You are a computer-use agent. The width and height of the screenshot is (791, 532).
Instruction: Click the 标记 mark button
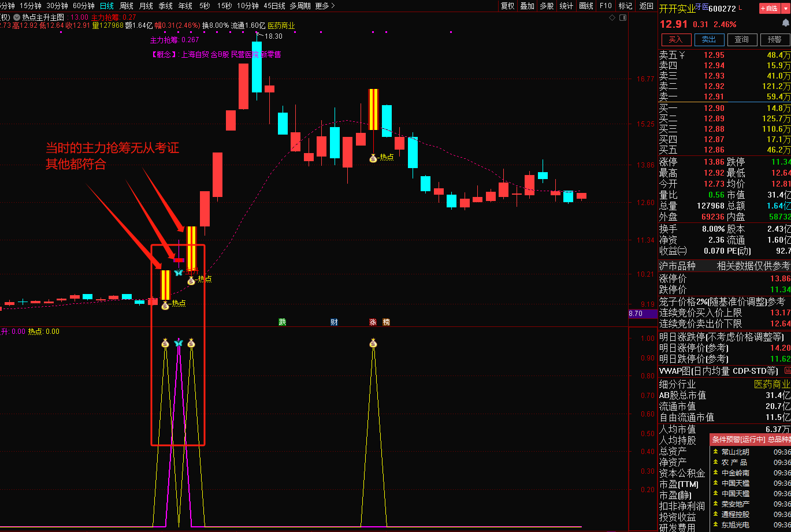(x=626, y=6)
